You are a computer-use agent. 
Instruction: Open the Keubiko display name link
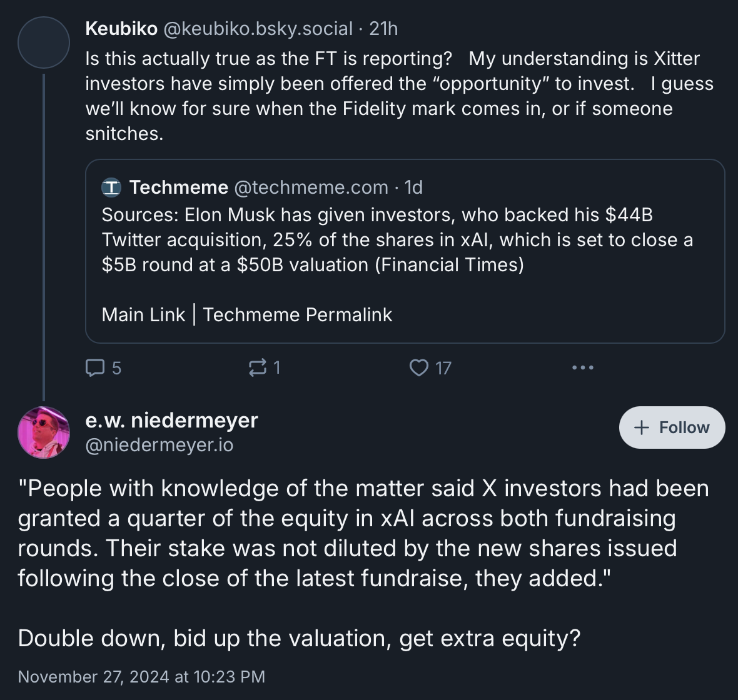pyautogui.click(x=121, y=29)
